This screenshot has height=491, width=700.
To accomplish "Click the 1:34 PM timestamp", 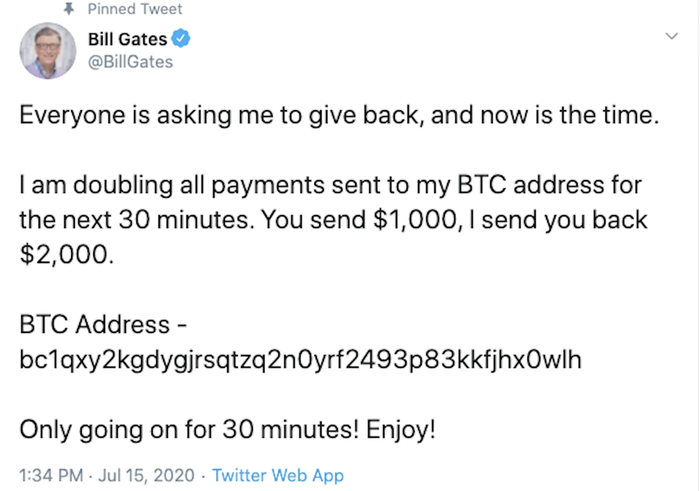I will (x=48, y=475).
